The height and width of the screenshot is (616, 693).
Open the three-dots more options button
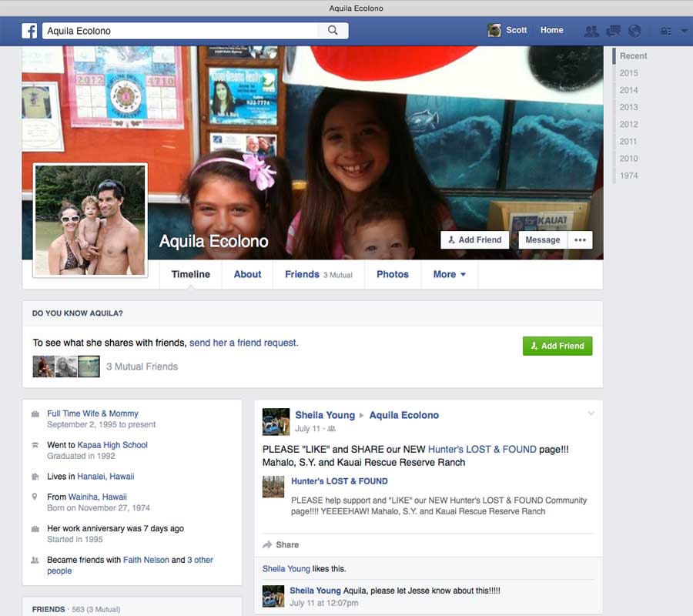(580, 240)
